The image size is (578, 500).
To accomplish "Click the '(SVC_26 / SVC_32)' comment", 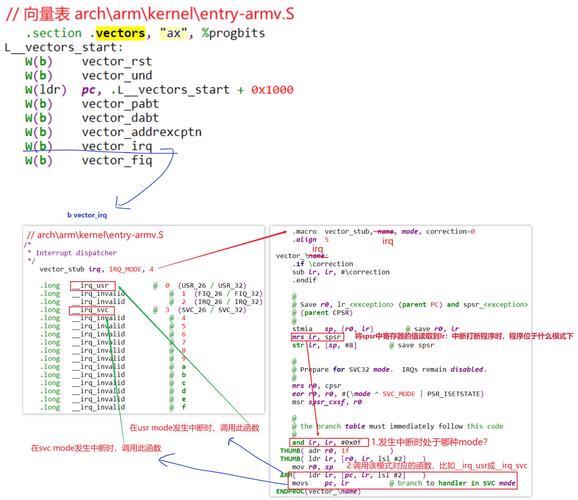I will click(x=212, y=310).
